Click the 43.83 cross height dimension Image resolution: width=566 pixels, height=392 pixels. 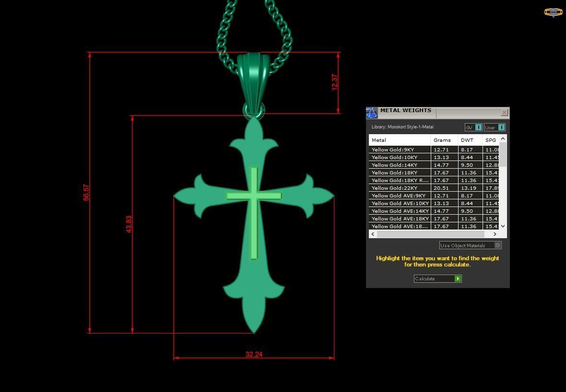(x=129, y=224)
